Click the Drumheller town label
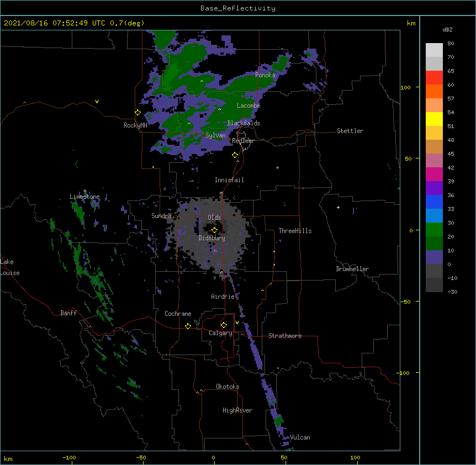 click(x=352, y=269)
